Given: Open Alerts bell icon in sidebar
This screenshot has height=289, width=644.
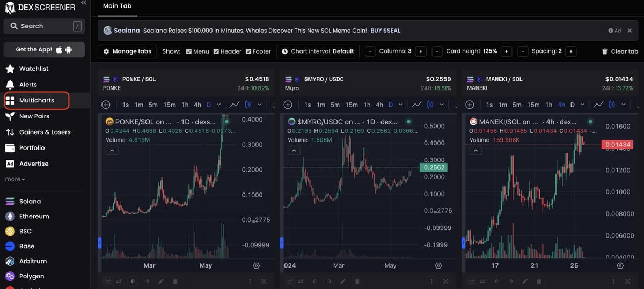Looking at the screenshot, I should 10,84.
